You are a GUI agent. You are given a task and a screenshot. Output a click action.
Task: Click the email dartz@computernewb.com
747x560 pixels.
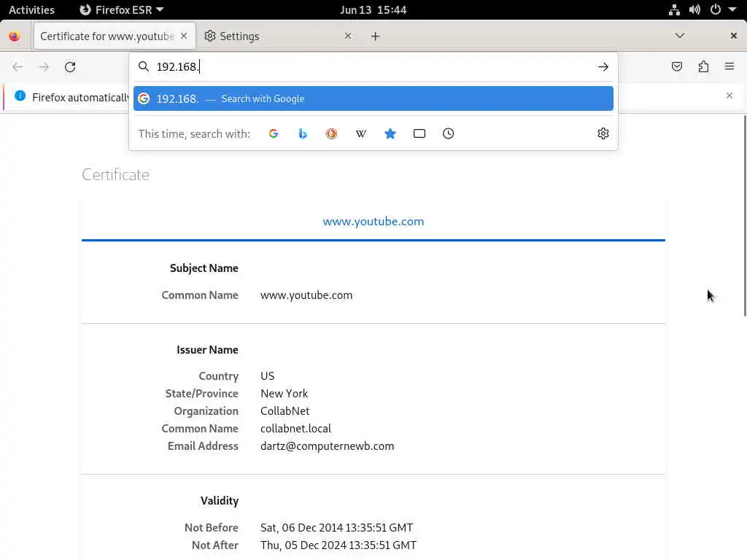pyautogui.click(x=328, y=446)
